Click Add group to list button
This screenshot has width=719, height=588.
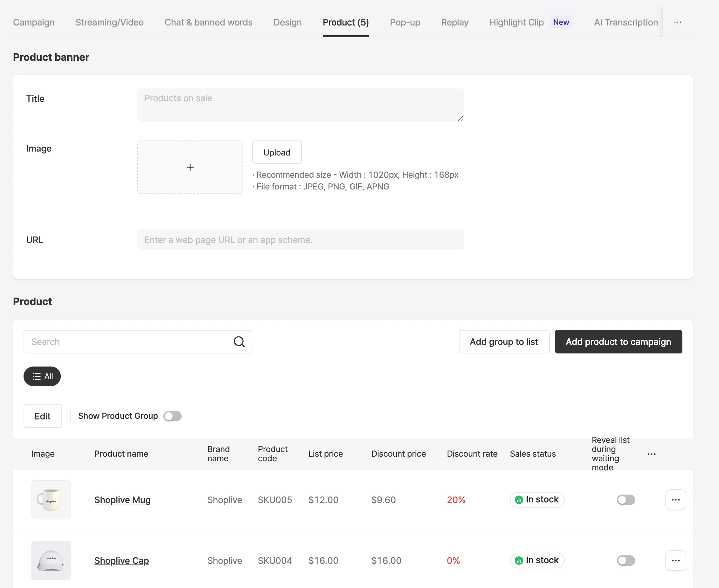pyautogui.click(x=504, y=341)
